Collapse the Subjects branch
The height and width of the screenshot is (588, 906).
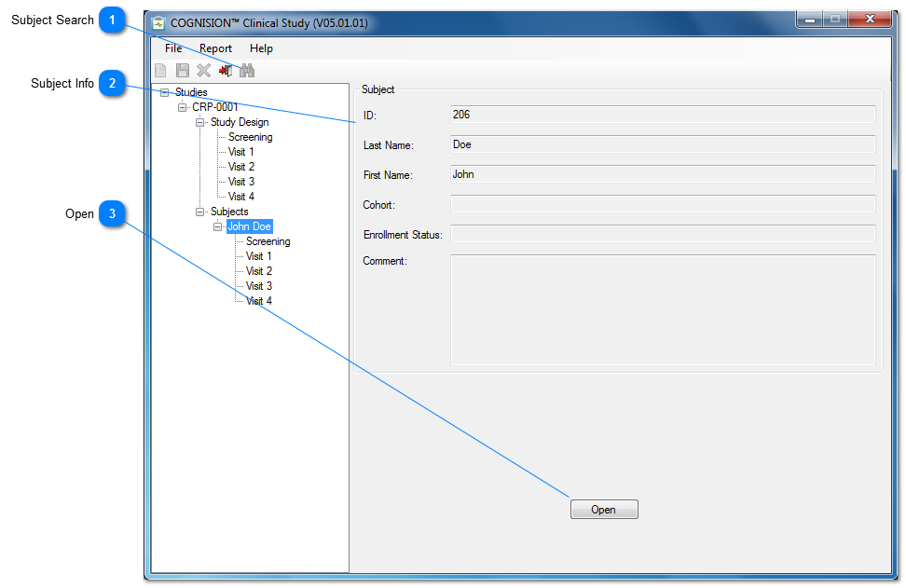point(200,212)
